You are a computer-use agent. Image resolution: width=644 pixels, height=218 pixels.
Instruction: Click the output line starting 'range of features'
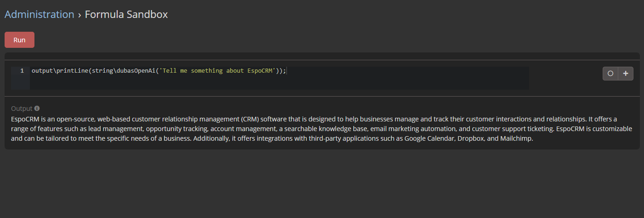[x=322, y=129]
